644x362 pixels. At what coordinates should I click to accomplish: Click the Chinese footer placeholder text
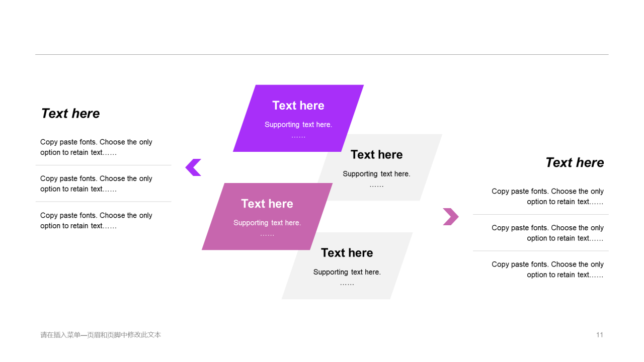[101, 335]
